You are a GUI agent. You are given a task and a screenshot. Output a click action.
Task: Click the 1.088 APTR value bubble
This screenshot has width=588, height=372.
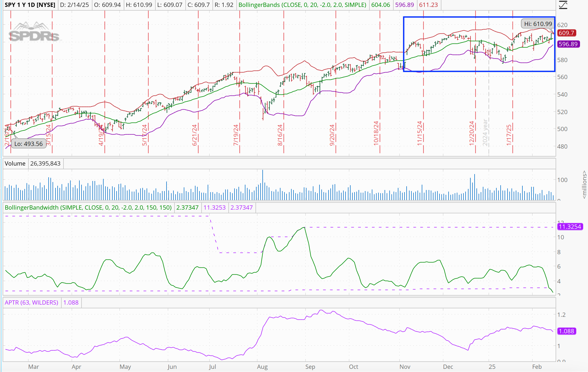[x=566, y=331]
